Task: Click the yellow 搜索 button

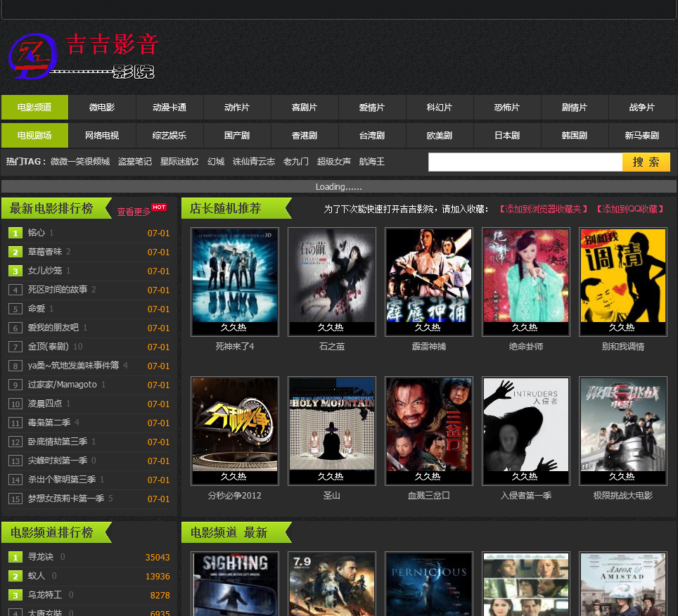Action: tap(646, 162)
